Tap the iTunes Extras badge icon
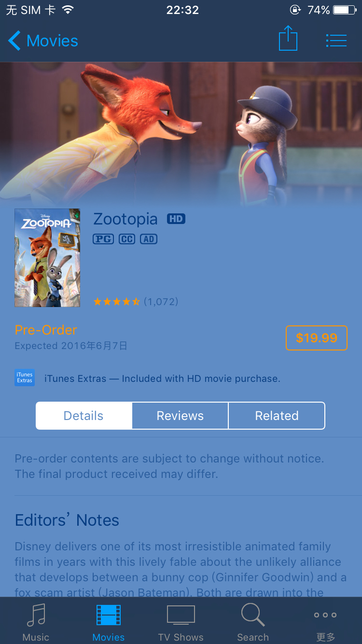The height and width of the screenshot is (644, 362). [25, 378]
